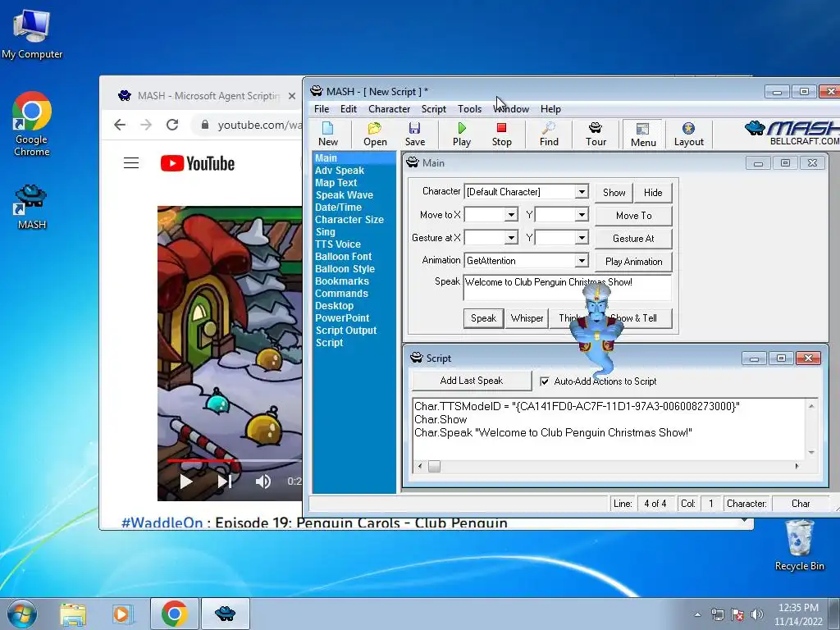Expand the Gesture at Y dropdown
This screenshot has height=630, width=840.
[x=582, y=237]
